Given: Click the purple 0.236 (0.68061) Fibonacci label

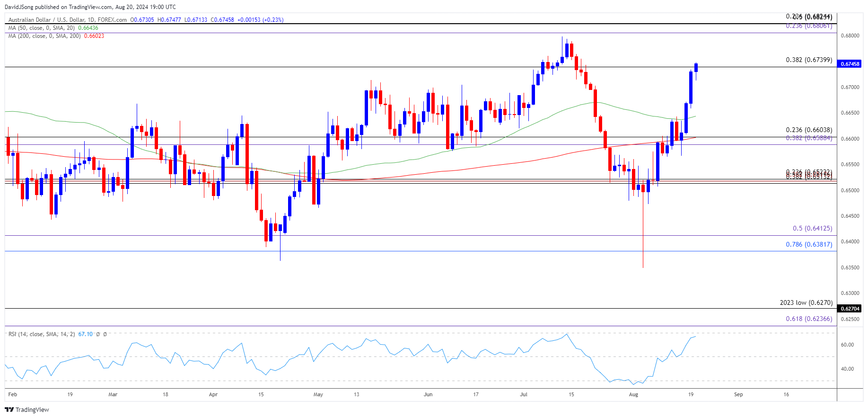Looking at the screenshot, I should [x=809, y=26].
